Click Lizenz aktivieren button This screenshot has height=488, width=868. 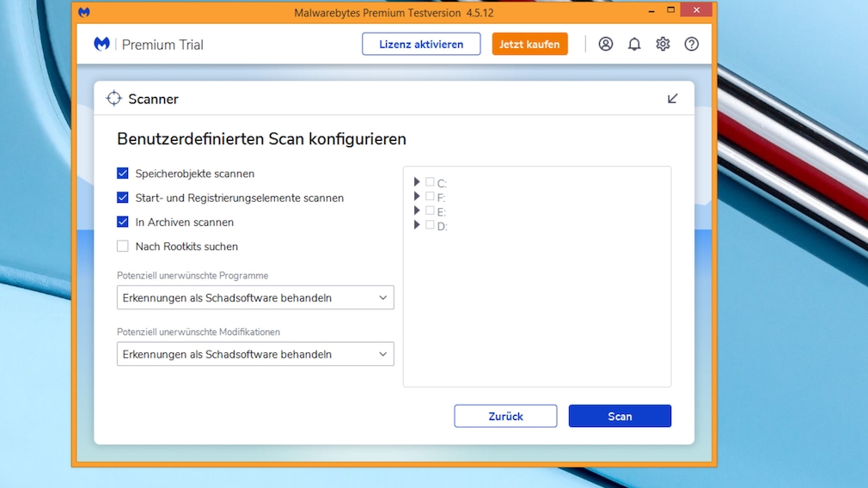click(421, 45)
